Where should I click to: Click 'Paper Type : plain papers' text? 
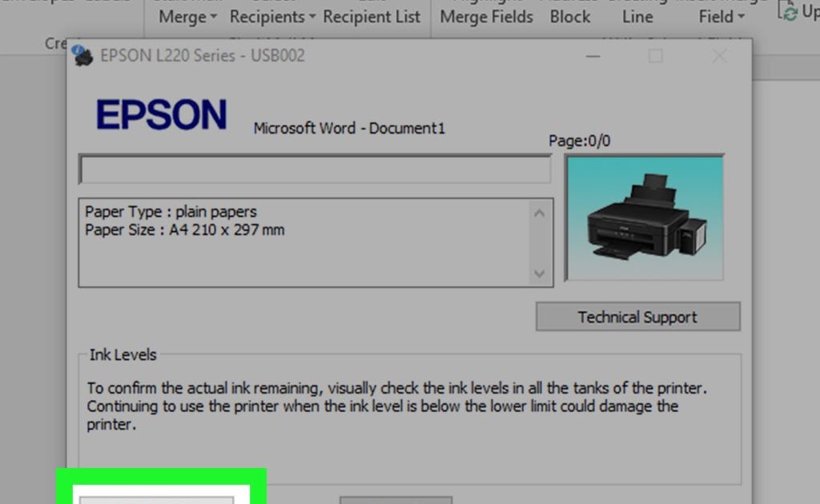[171, 211]
